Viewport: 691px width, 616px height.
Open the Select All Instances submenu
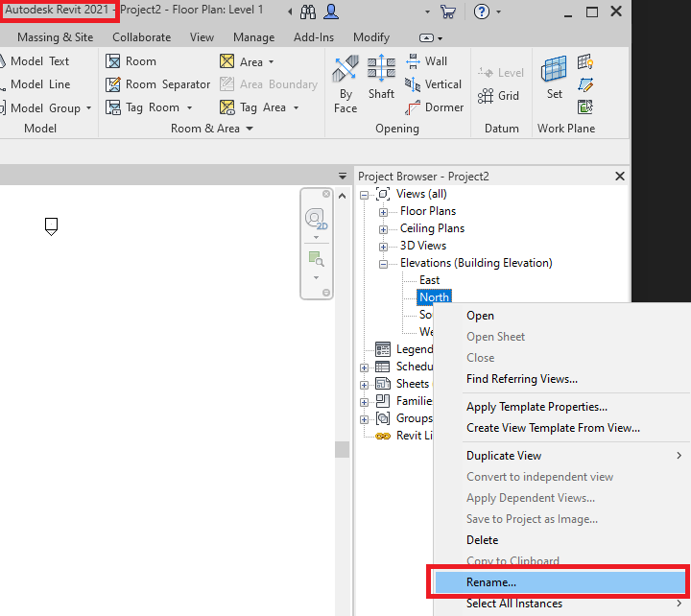pyautogui.click(x=562, y=604)
